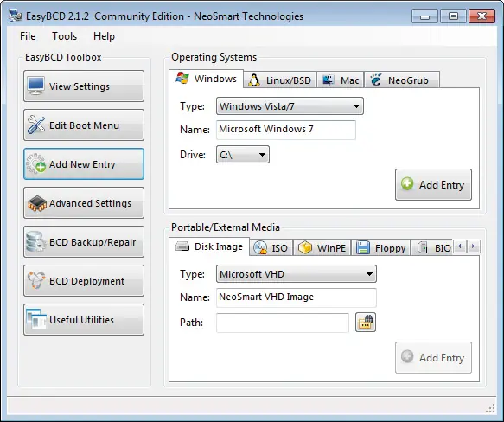Add Entry for the operating system

pyautogui.click(x=433, y=185)
